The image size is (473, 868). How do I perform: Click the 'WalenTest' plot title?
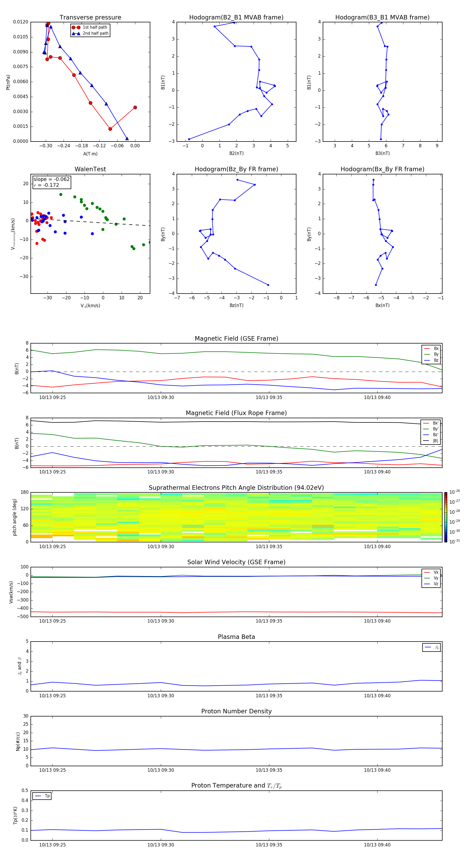[90, 169]
